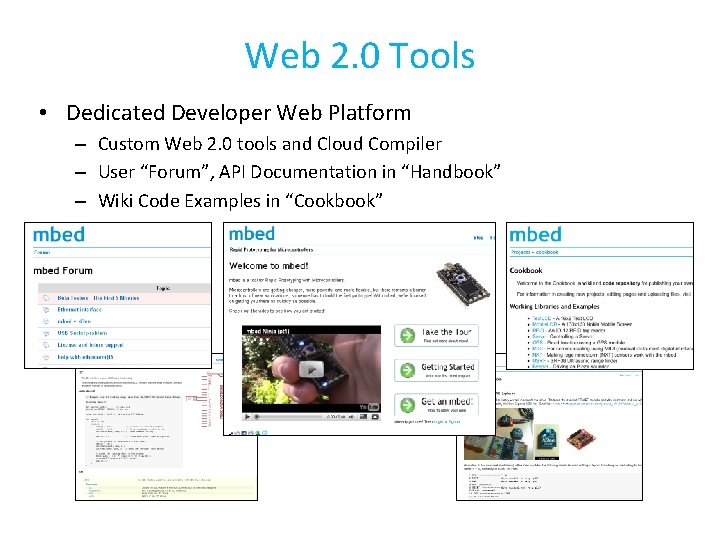The height and width of the screenshot is (540, 720).
Task: Open the MIDI cookbook link
Action: click(538, 349)
